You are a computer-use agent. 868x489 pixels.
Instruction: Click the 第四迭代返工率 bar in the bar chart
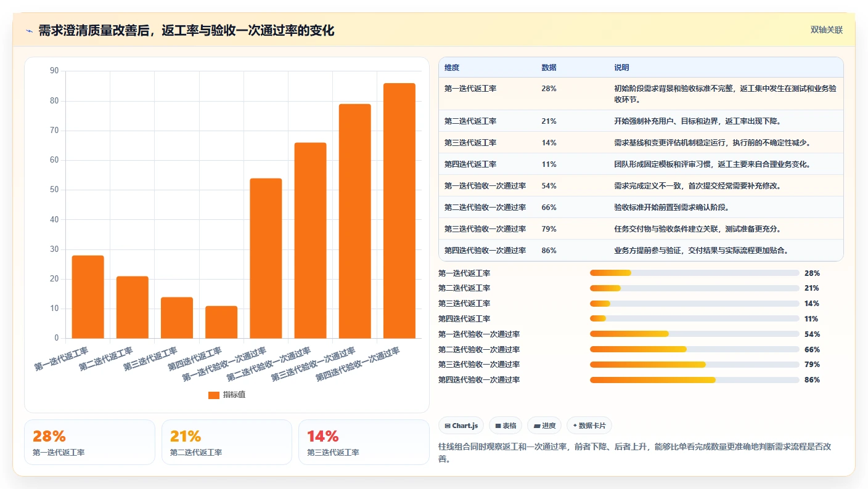[x=221, y=322]
